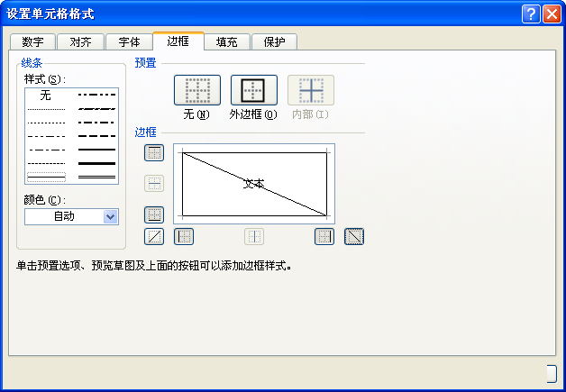Viewport: 566px width, 392px height.
Task: Toggle the diagonal-down border button
Action: click(354, 237)
